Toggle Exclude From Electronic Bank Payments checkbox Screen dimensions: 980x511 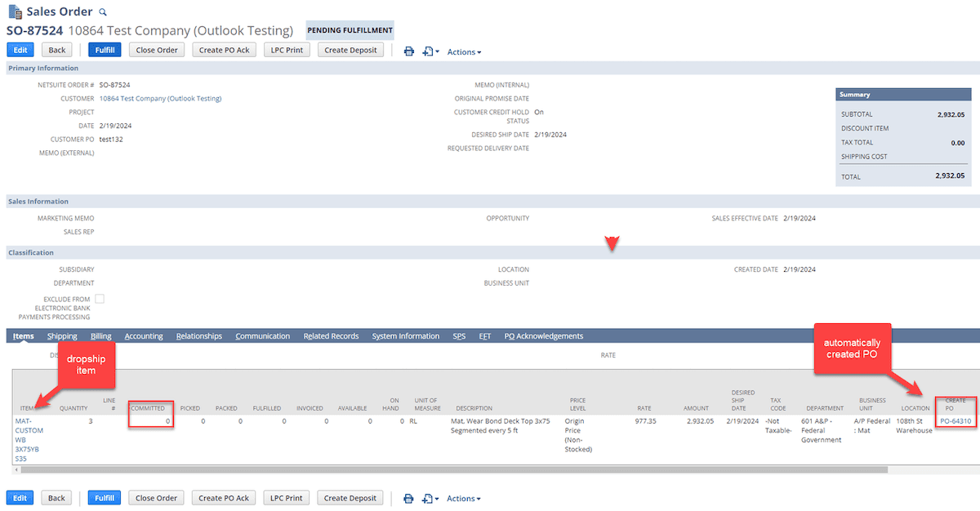(x=100, y=299)
